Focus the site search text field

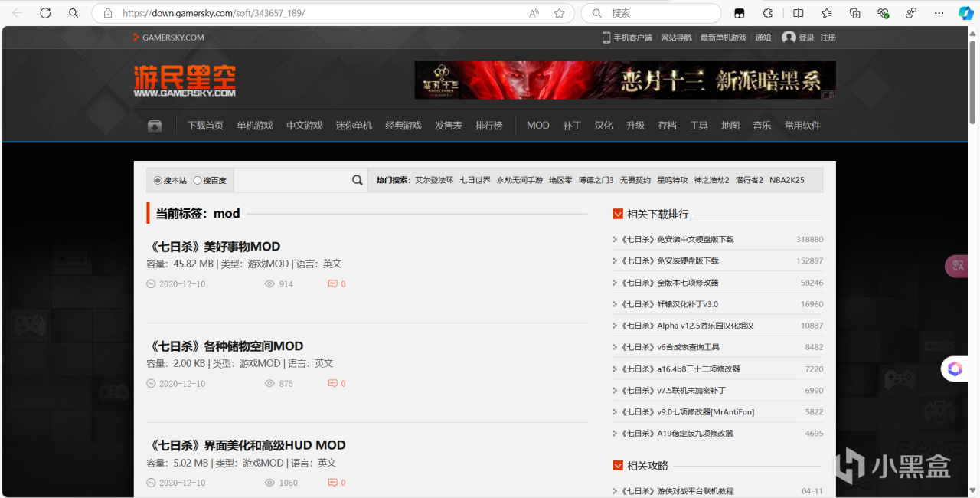(292, 180)
